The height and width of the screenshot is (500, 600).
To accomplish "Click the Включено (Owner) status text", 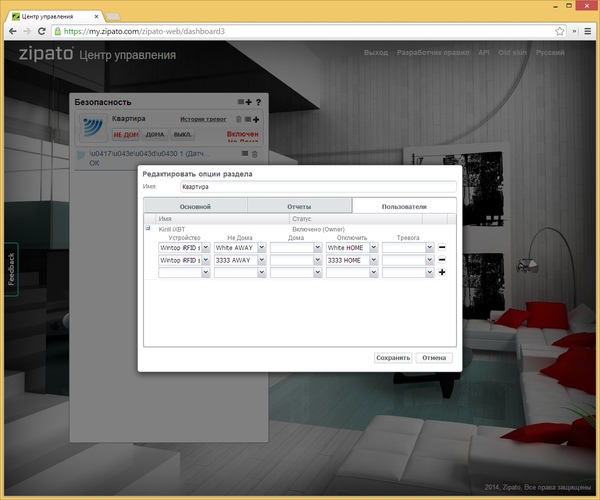I will point(318,229).
